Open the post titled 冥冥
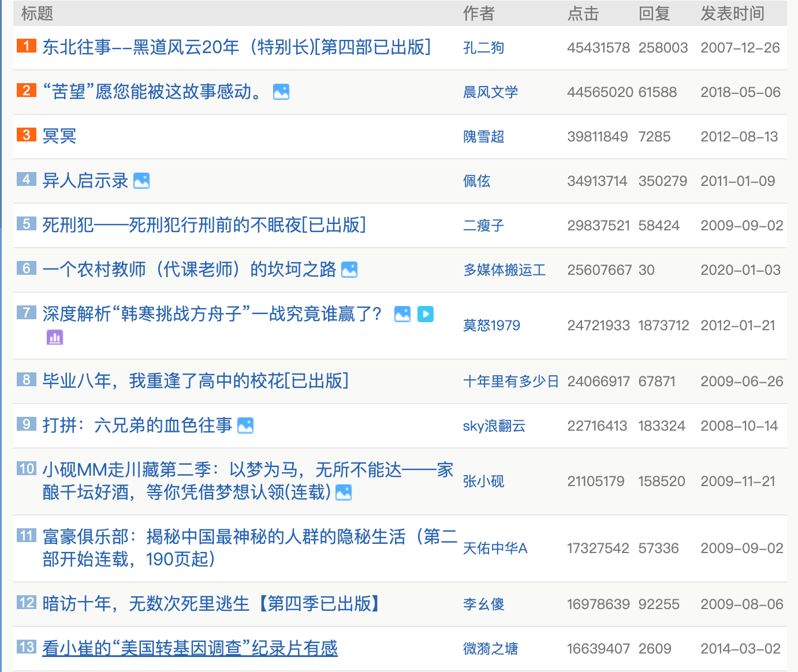 coord(59,136)
